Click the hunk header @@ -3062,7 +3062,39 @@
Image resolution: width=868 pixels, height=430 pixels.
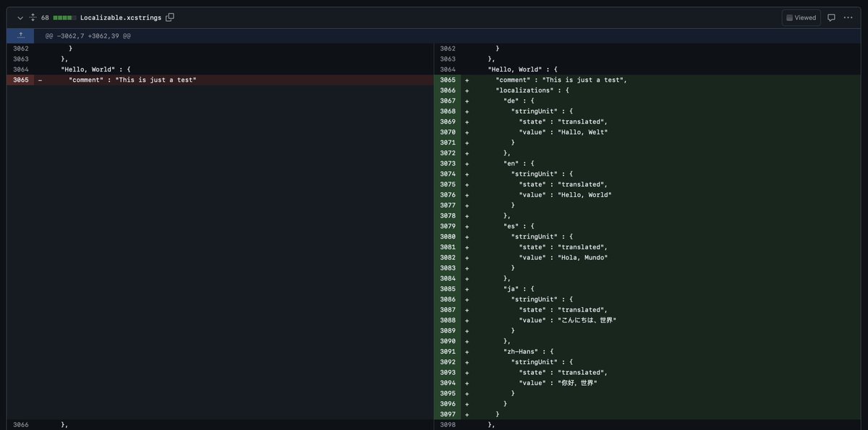point(88,35)
